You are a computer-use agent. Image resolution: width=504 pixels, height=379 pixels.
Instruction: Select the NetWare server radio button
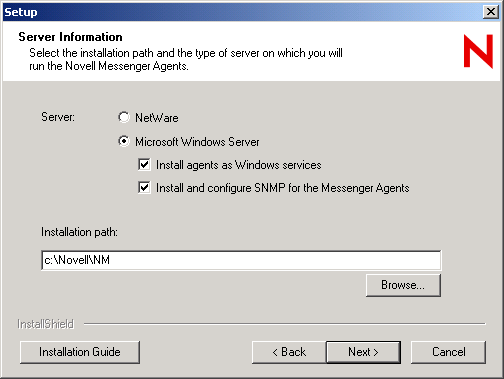pos(124,117)
